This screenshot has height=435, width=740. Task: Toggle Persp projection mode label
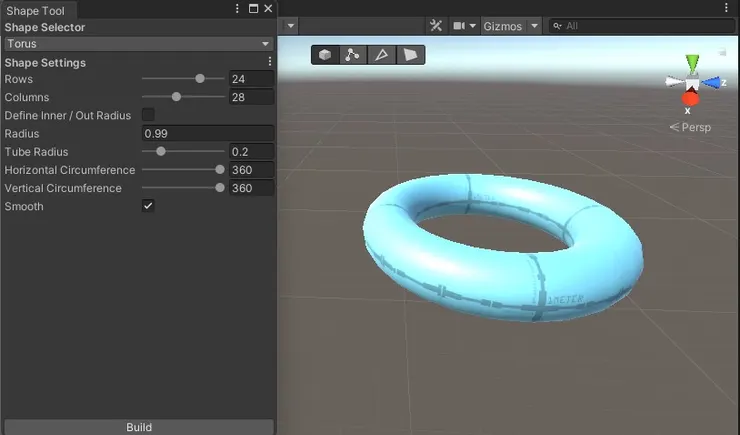tap(690, 127)
